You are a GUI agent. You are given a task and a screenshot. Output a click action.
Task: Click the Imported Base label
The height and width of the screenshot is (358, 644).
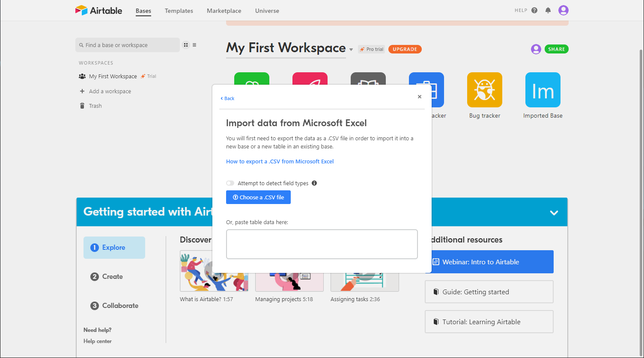click(543, 115)
